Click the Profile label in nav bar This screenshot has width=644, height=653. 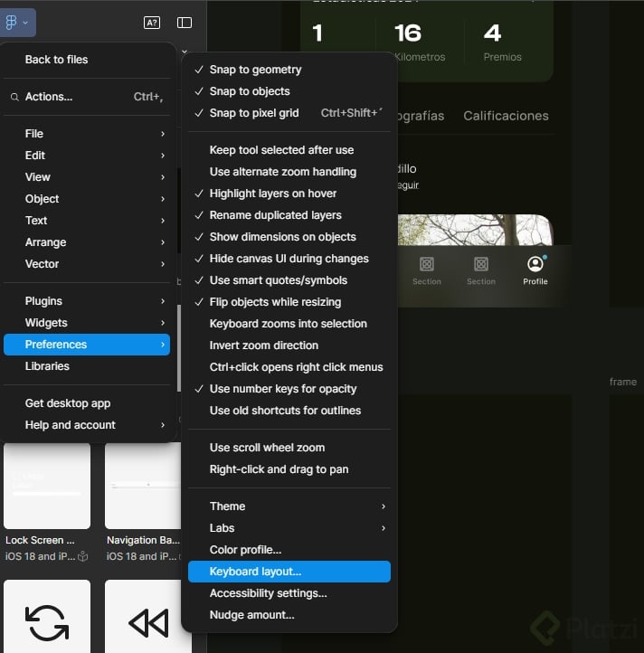pos(535,281)
